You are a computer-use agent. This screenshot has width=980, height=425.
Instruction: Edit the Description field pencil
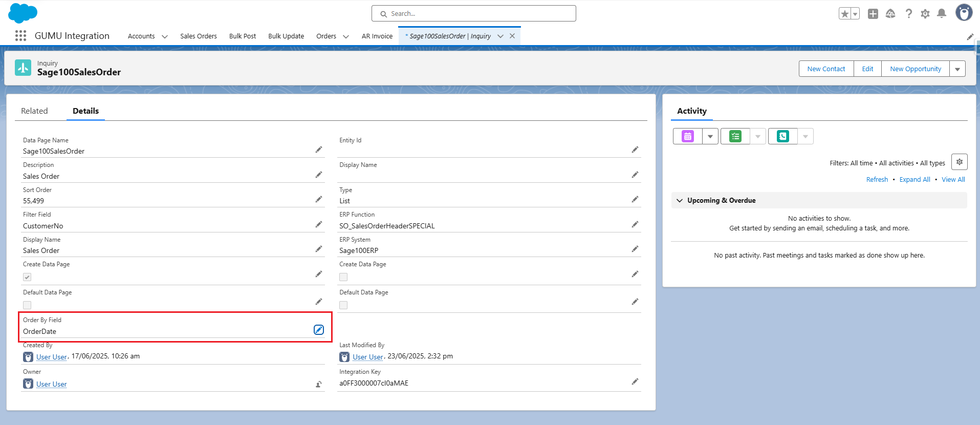[x=319, y=175]
